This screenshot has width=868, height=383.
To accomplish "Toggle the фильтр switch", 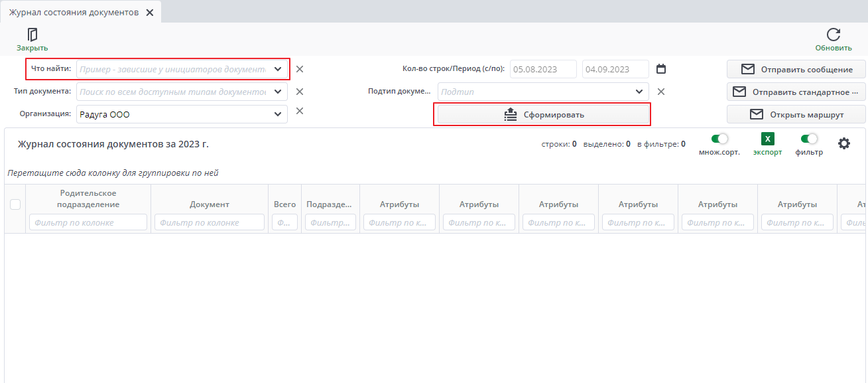I will (809, 139).
